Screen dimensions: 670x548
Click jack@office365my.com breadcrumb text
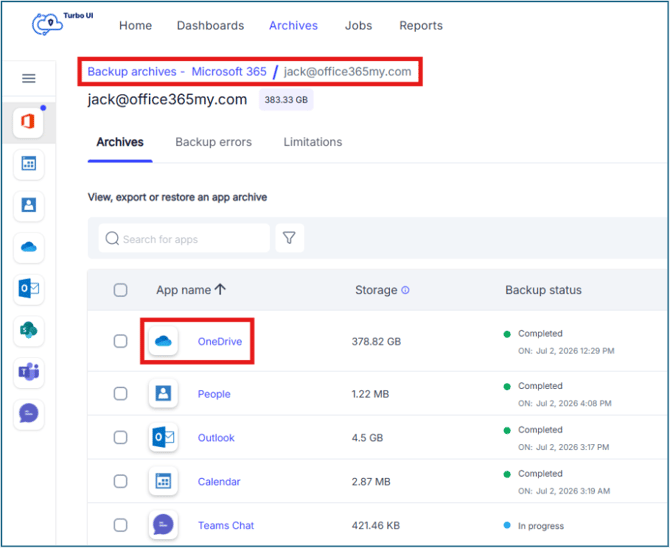[347, 71]
